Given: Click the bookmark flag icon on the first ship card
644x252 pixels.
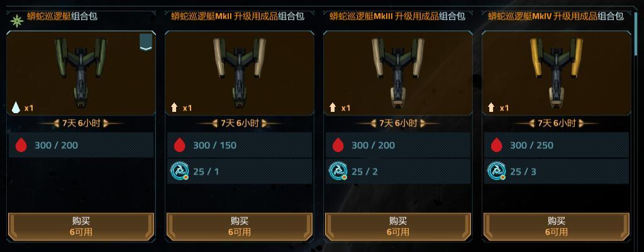Looking at the screenshot, I should pos(146,42).
